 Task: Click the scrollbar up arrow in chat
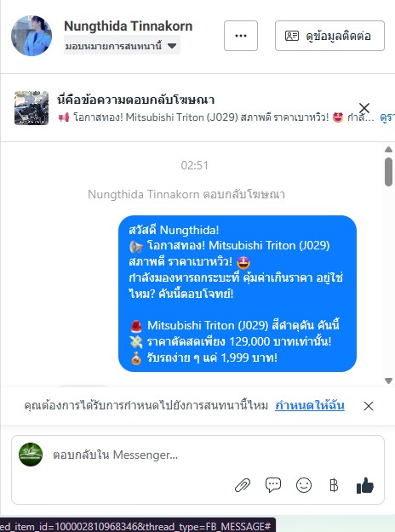point(388,149)
